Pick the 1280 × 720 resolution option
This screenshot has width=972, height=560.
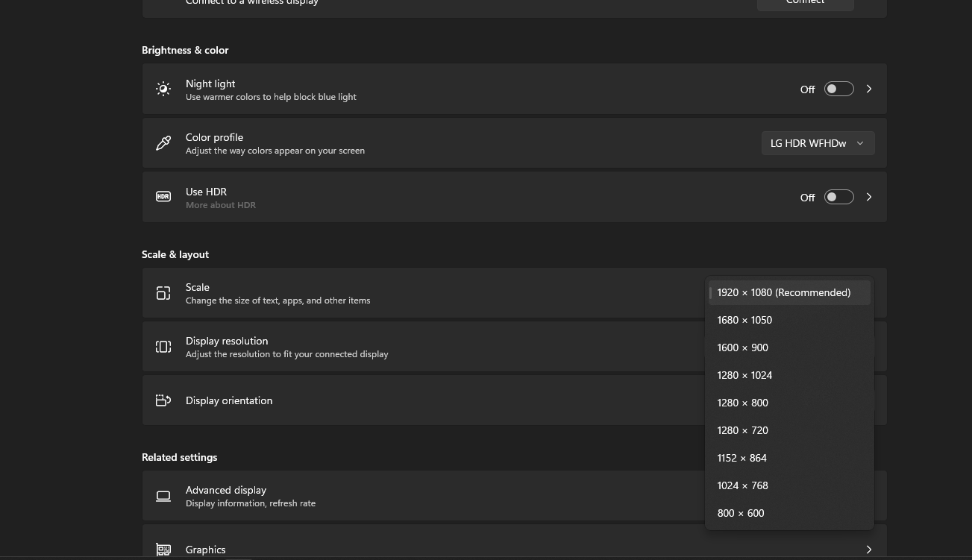click(x=789, y=430)
